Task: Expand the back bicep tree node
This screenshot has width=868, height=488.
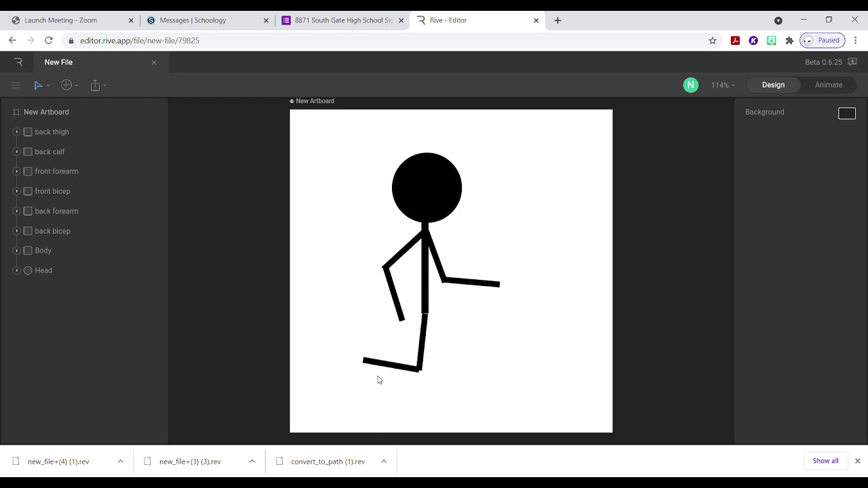Action: pos(17,231)
